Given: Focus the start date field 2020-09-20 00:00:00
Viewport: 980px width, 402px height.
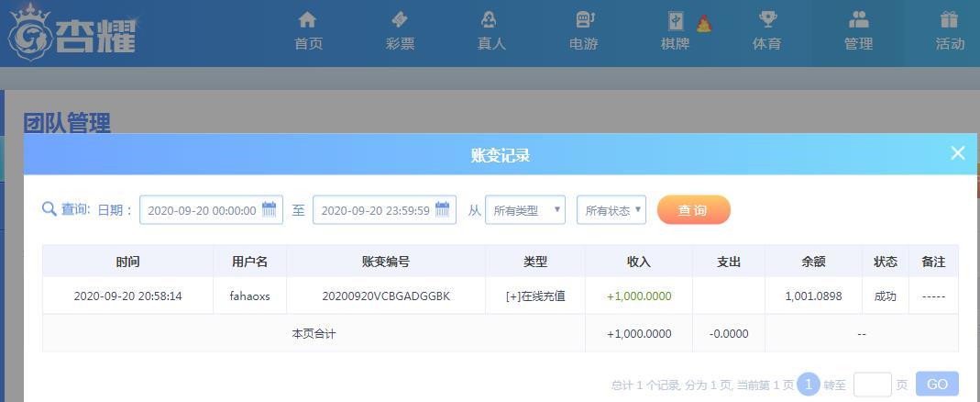Looking at the screenshot, I should point(211,210).
